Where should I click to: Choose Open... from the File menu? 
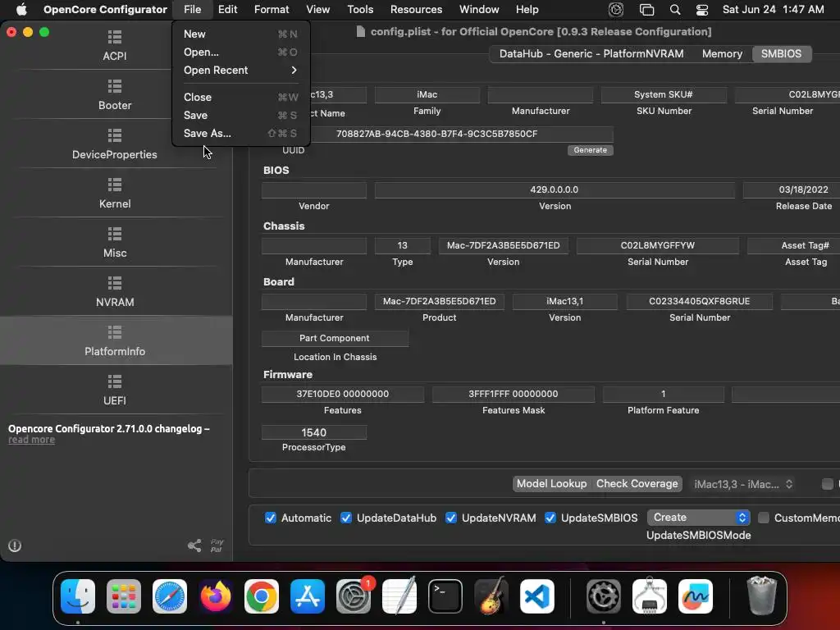click(x=240, y=52)
